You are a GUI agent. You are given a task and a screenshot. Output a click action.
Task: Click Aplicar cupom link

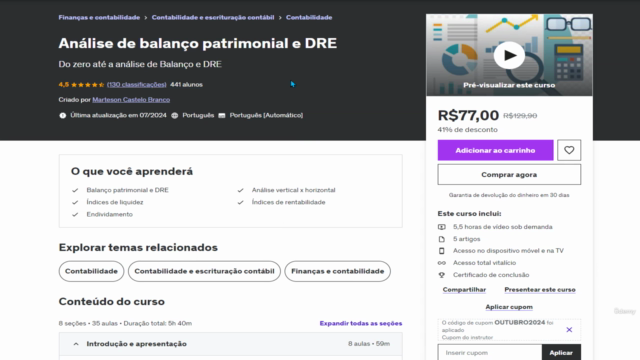pyautogui.click(x=509, y=307)
